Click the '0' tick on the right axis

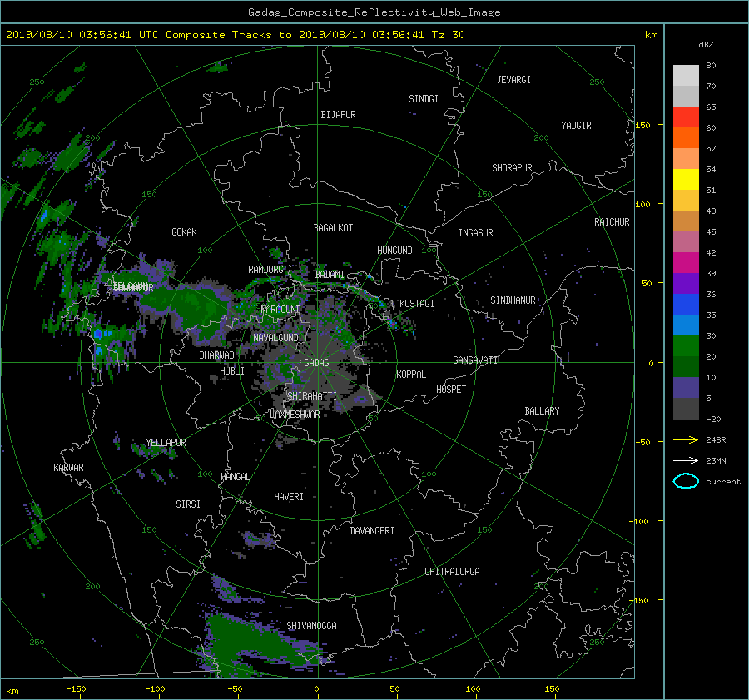tap(651, 363)
